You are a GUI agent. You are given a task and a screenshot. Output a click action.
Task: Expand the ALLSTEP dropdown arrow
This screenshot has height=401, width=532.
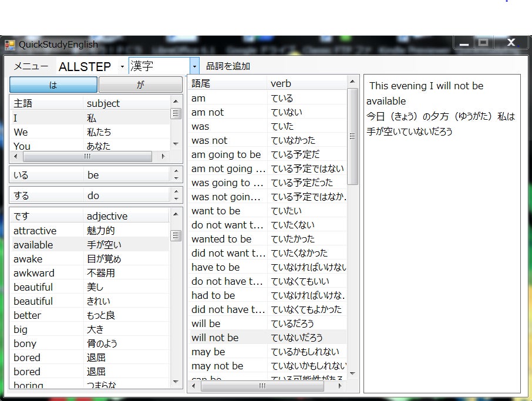122,66
